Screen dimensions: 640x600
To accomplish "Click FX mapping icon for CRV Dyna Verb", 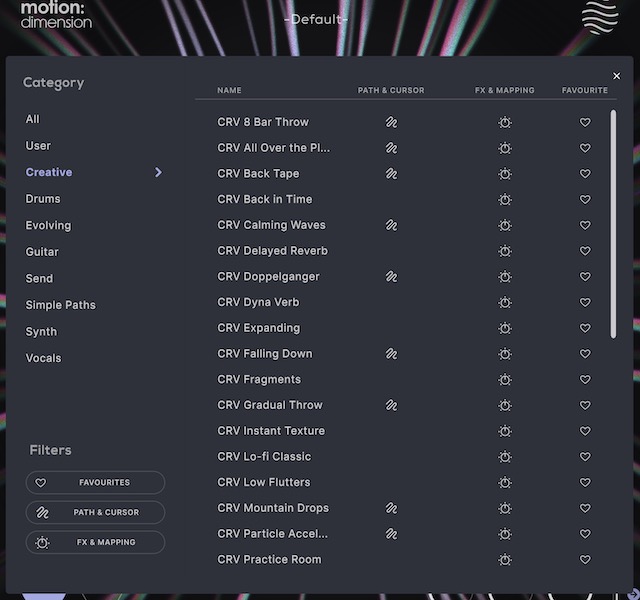I will point(505,302).
